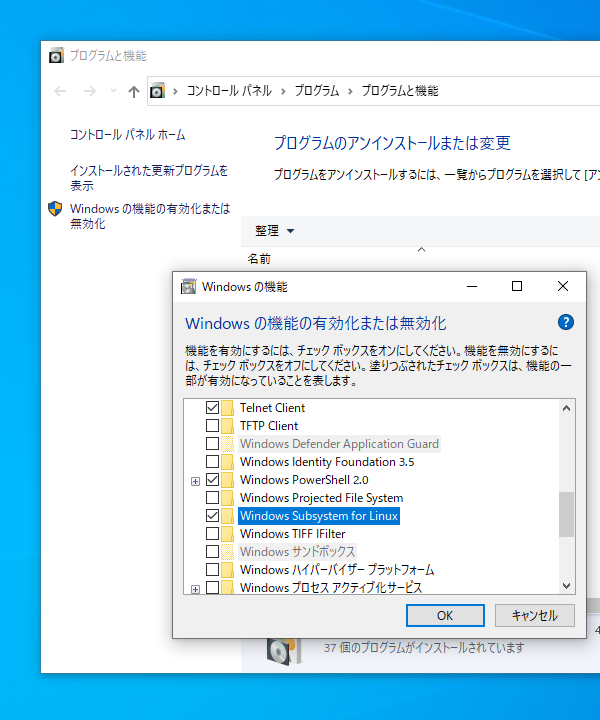
Task: Click the Windows Projected File System folder icon
Action: coord(227,498)
